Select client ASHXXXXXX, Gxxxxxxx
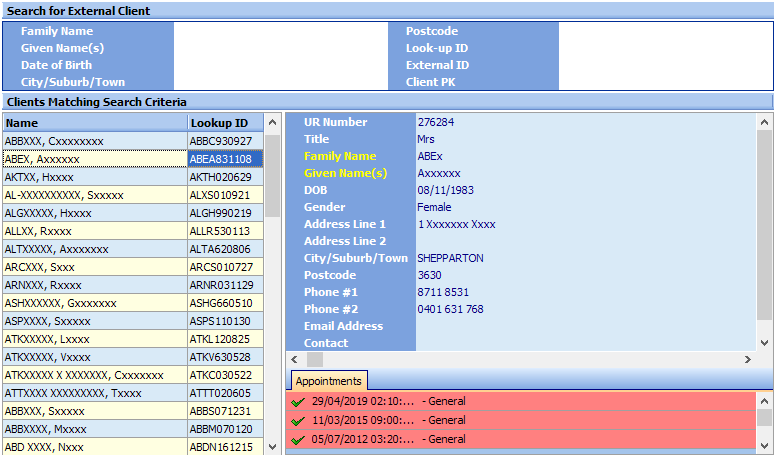Image resolution: width=776 pixels, height=457 pixels. coord(95,303)
